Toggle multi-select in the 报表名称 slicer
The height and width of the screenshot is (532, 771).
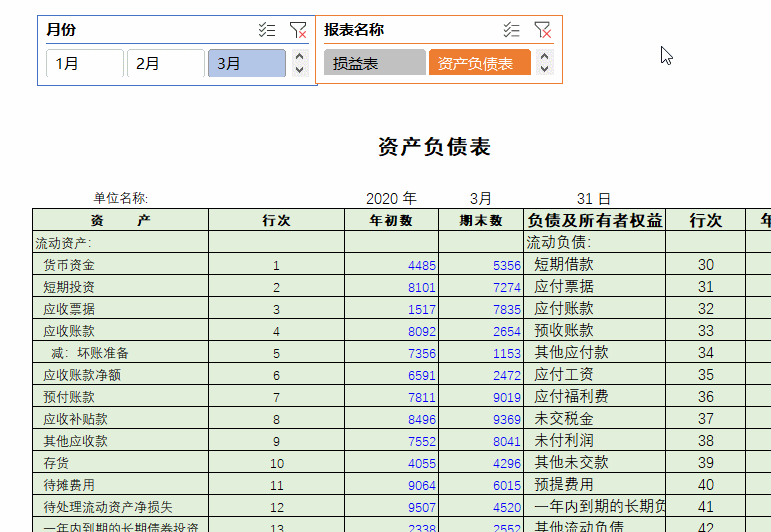click(511, 30)
